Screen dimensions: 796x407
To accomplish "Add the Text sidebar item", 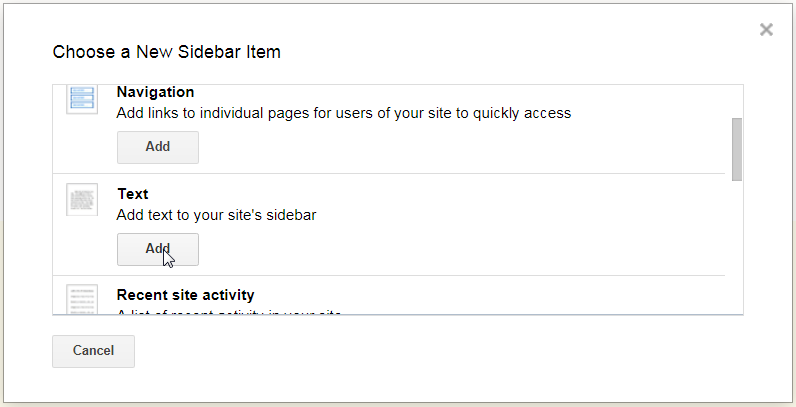I will [x=158, y=249].
